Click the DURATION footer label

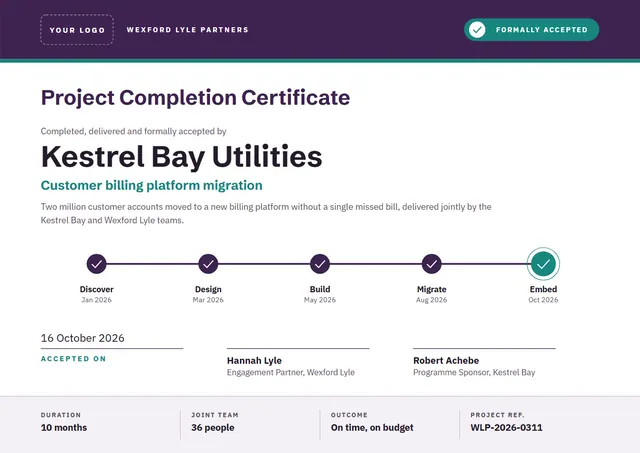point(61,415)
